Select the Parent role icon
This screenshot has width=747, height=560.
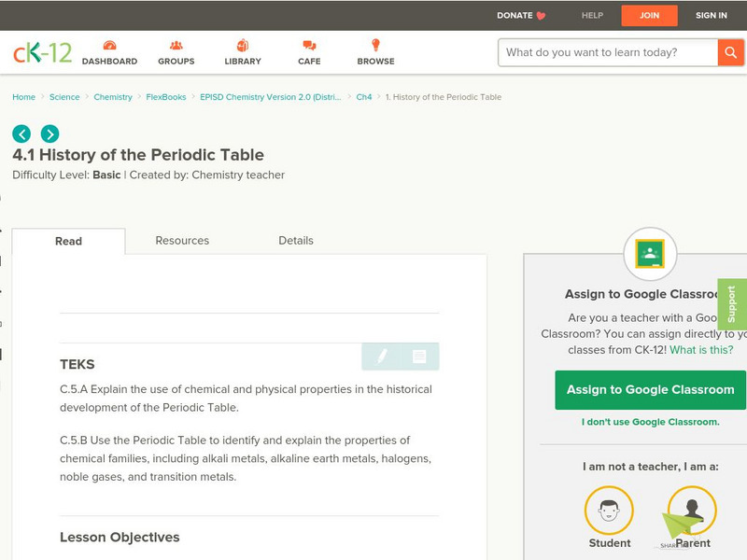[693, 511]
